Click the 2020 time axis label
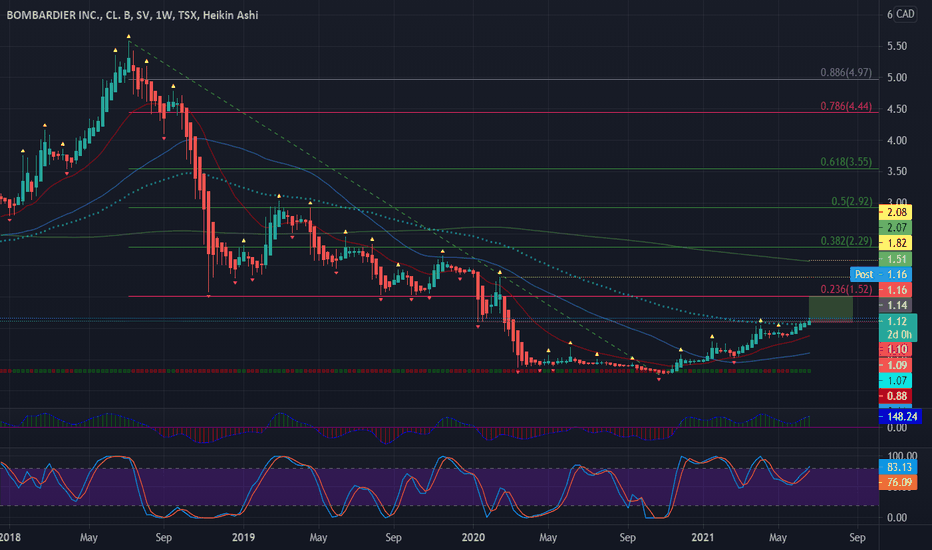Viewport: 932px width, 550px height. 473,538
